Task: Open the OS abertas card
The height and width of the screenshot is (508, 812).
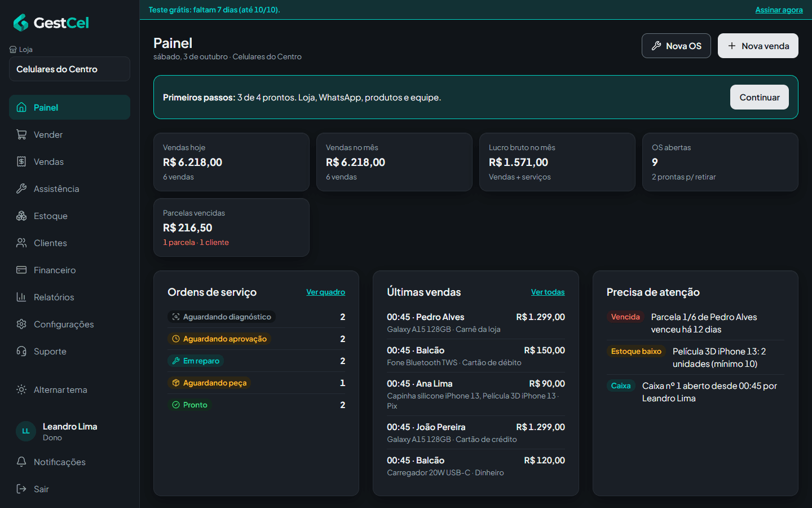Action: tap(720, 162)
